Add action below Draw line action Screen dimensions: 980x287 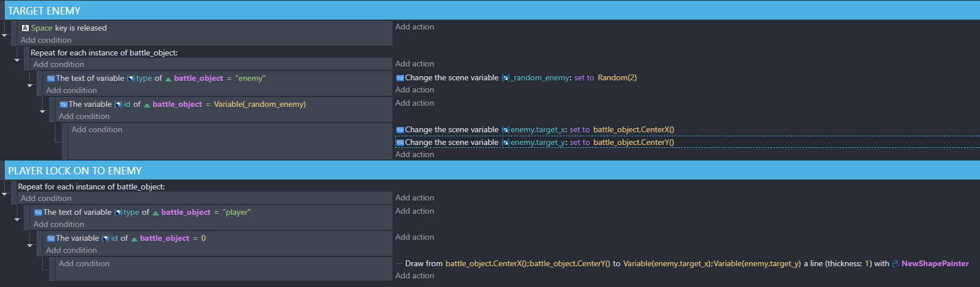click(414, 275)
